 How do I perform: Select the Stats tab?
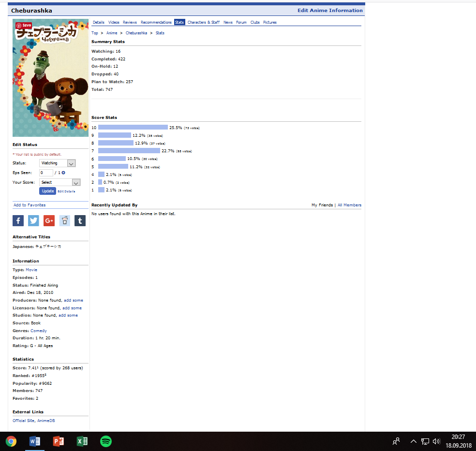[x=179, y=22]
